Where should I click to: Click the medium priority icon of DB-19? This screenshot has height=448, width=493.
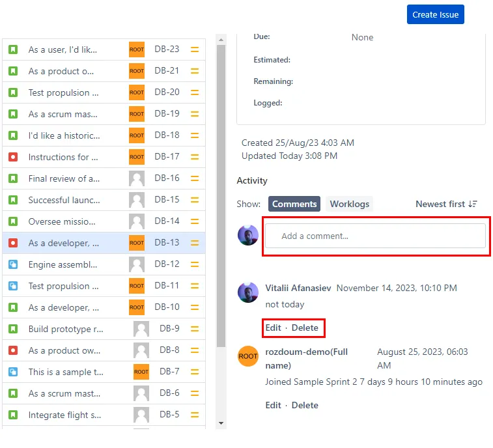coord(195,114)
